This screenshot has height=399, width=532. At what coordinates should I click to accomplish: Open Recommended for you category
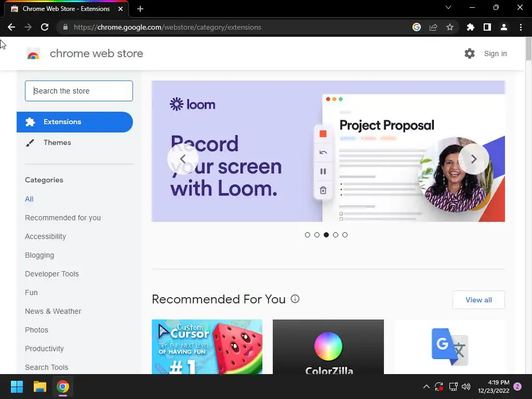63,218
